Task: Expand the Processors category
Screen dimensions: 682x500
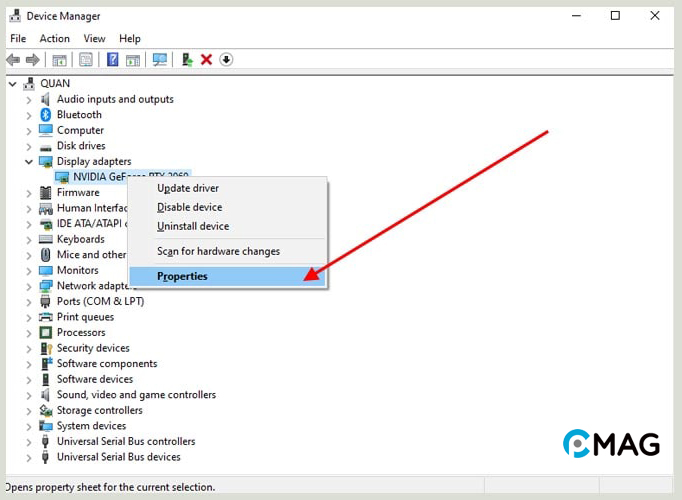Action: [x=29, y=333]
